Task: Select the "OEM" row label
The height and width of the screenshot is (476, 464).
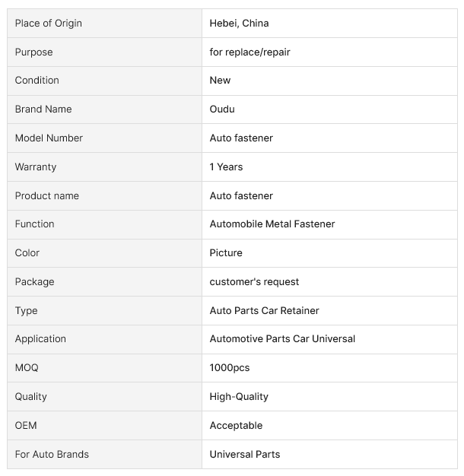Action: [26, 425]
